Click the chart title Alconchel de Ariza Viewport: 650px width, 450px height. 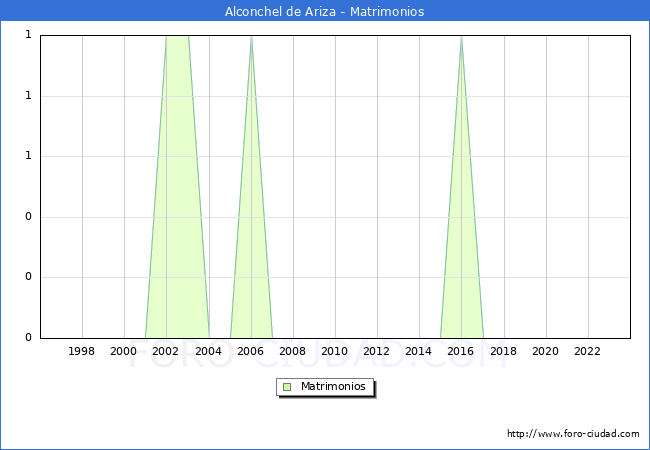pos(324,12)
